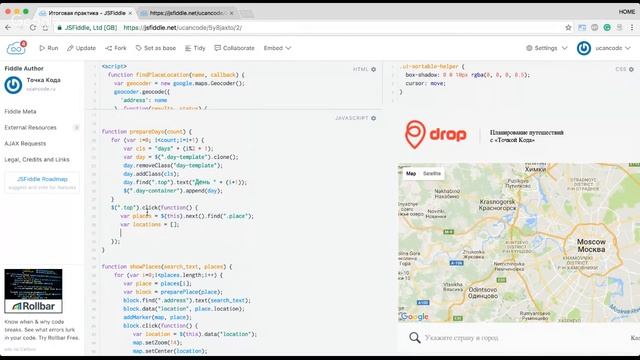640x360 pixels.
Task: Reload the page
Action: pyautogui.click(x=33, y=28)
